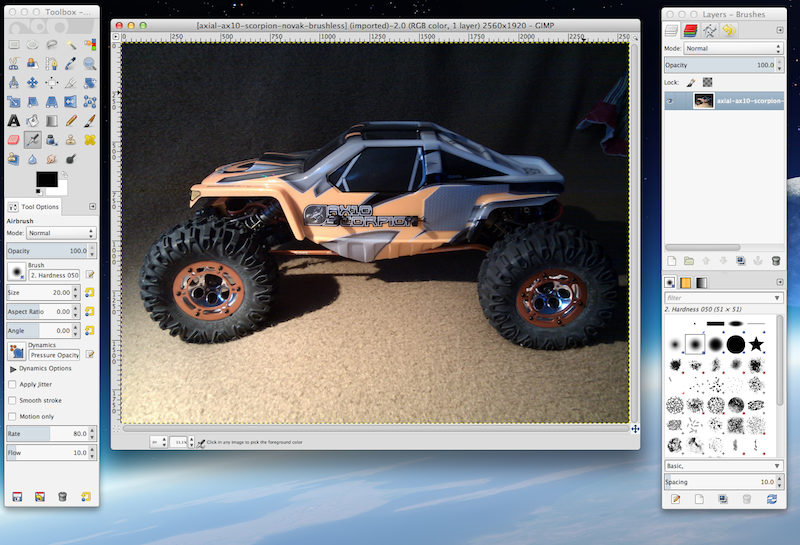Open the Airbrush Mode dropdown
This screenshot has height=545, width=800.
point(62,232)
